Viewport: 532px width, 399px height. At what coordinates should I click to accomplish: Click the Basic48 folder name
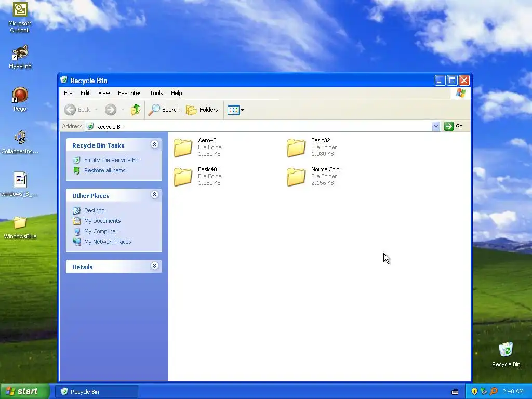point(207,170)
